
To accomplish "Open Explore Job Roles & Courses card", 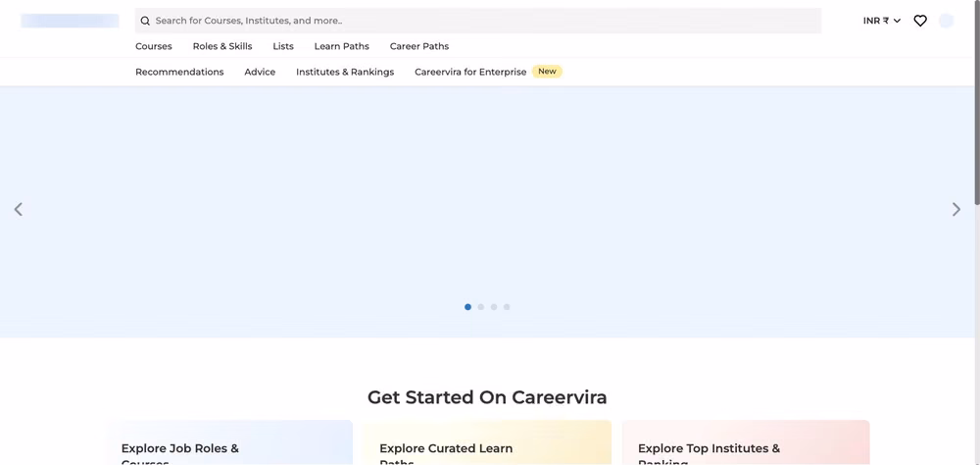I will coord(230,442).
